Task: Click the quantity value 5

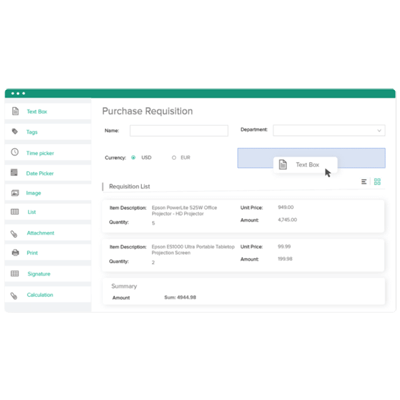Action: [153, 223]
